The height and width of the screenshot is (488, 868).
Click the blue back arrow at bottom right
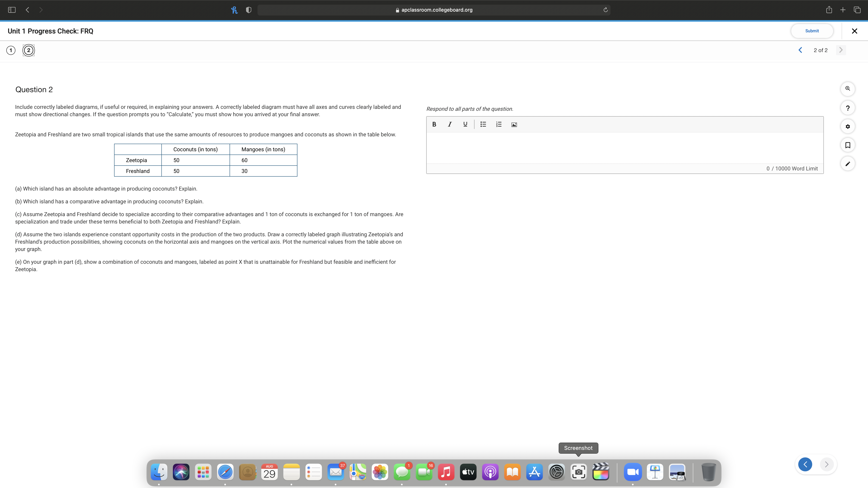coord(805,465)
